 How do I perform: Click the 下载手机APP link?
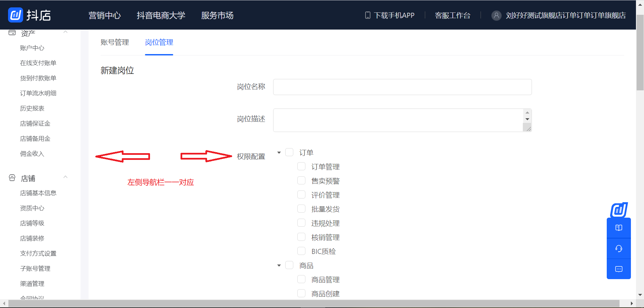pos(394,15)
